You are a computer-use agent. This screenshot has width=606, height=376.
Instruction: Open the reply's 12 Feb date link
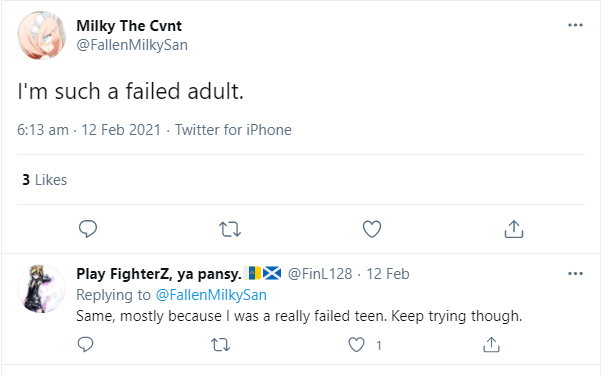coord(388,274)
